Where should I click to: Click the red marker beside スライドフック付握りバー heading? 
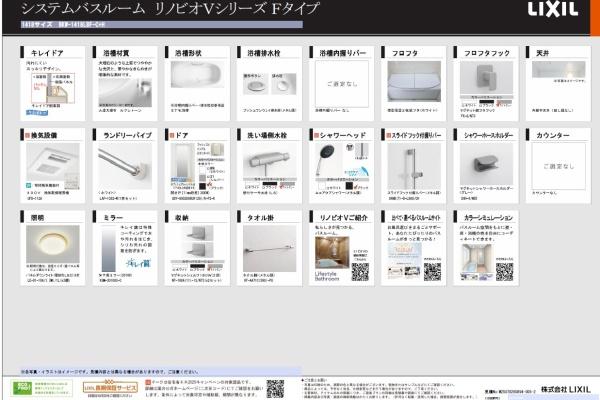(x=389, y=135)
